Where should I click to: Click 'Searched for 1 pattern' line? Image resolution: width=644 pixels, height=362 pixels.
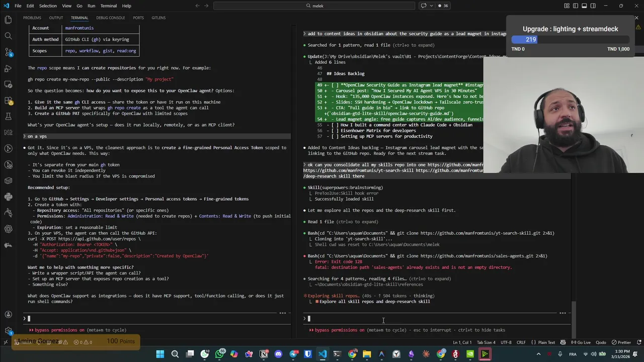pyautogui.click(x=371, y=45)
